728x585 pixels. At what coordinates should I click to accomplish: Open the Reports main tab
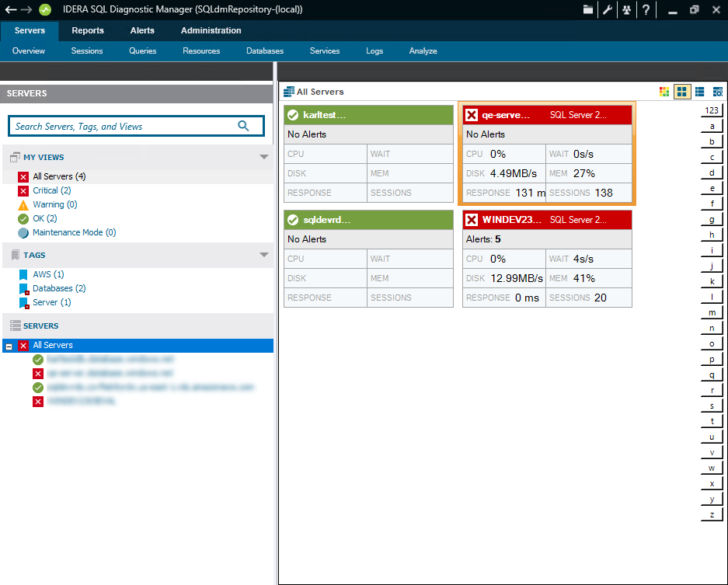88,30
